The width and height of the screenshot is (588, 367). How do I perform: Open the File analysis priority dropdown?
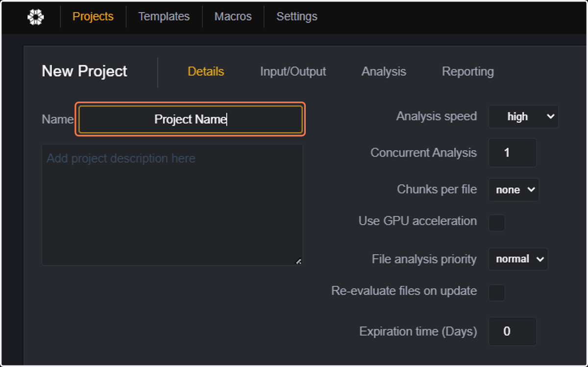point(518,259)
